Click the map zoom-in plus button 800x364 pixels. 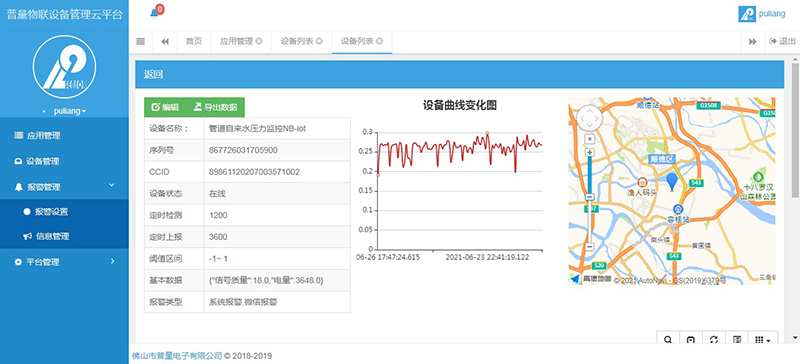coord(590,152)
